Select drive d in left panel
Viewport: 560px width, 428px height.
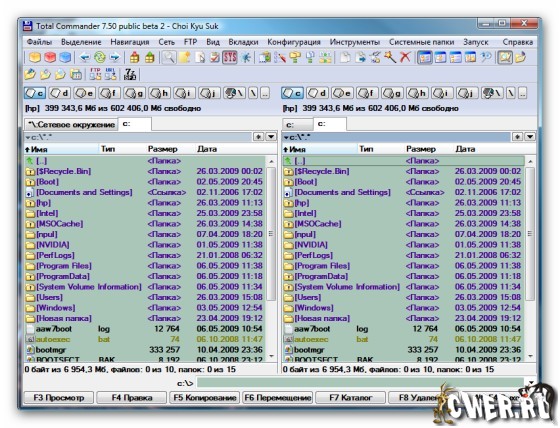pyautogui.click(x=59, y=93)
